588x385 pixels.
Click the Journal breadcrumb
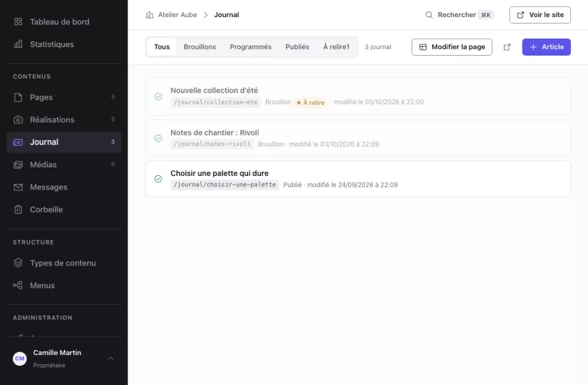pyautogui.click(x=227, y=15)
